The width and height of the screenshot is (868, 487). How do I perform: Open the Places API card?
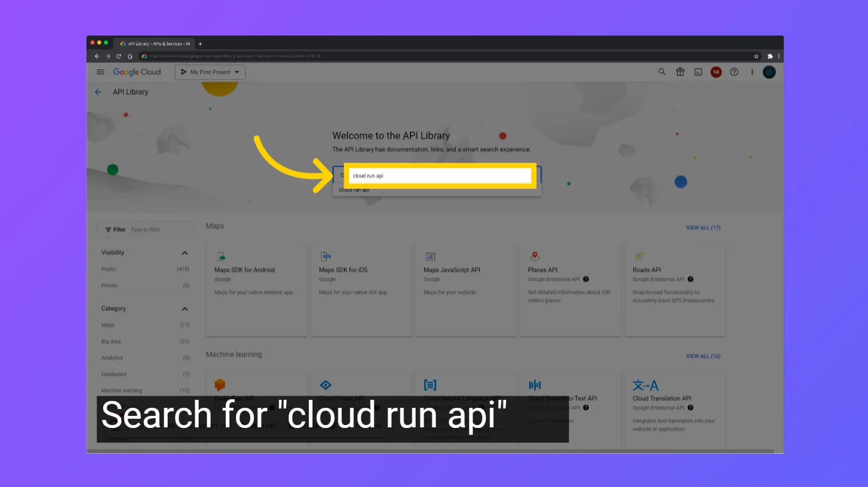pos(570,290)
